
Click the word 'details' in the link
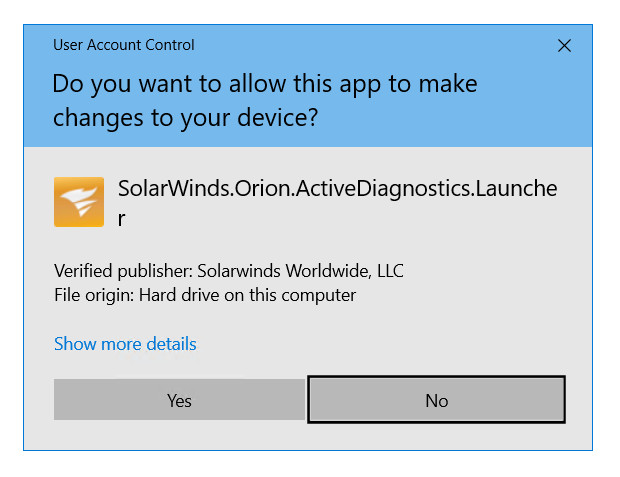[171, 344]
